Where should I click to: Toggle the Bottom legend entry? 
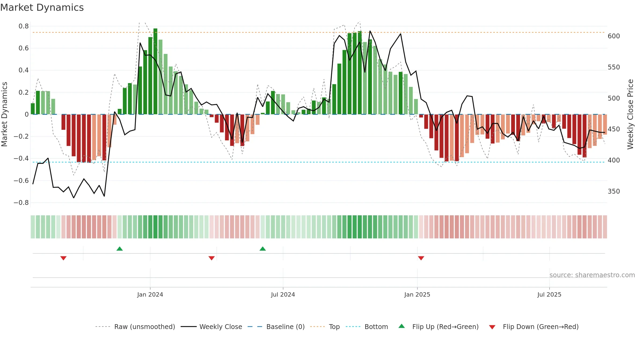coord(367,327)
